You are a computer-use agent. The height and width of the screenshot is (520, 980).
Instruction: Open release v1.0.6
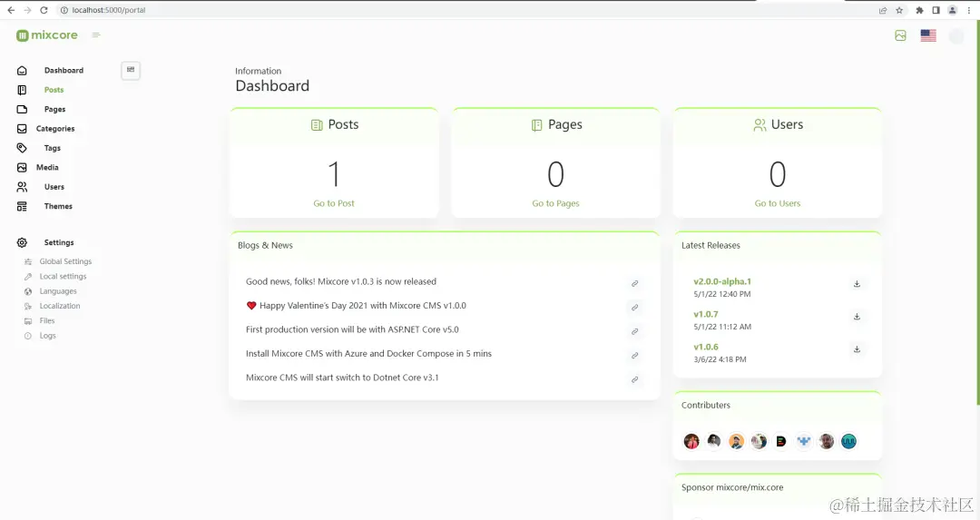pos(706,347)
